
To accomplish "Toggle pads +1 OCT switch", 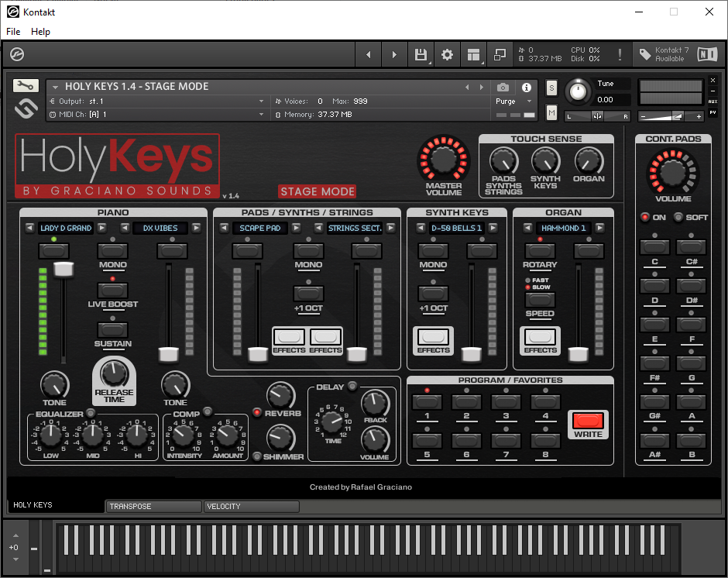I will click(x=308, y=294).
